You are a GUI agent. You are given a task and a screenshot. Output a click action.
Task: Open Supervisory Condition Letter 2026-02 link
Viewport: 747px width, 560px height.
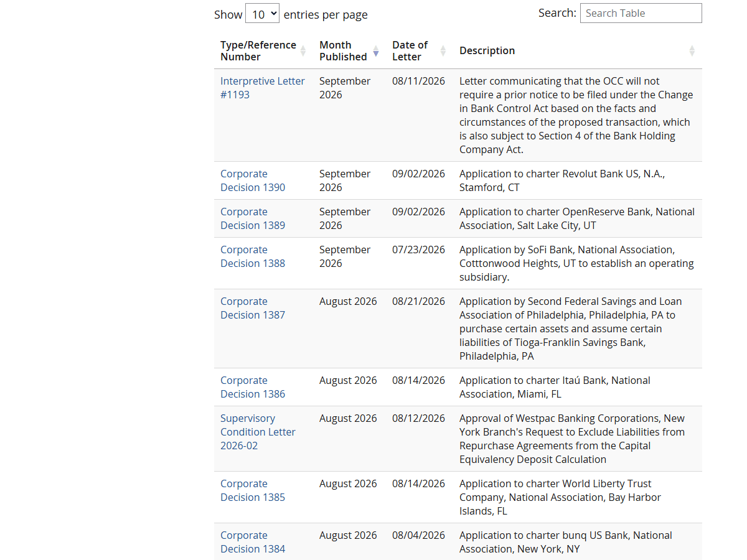tap(258, 432)
